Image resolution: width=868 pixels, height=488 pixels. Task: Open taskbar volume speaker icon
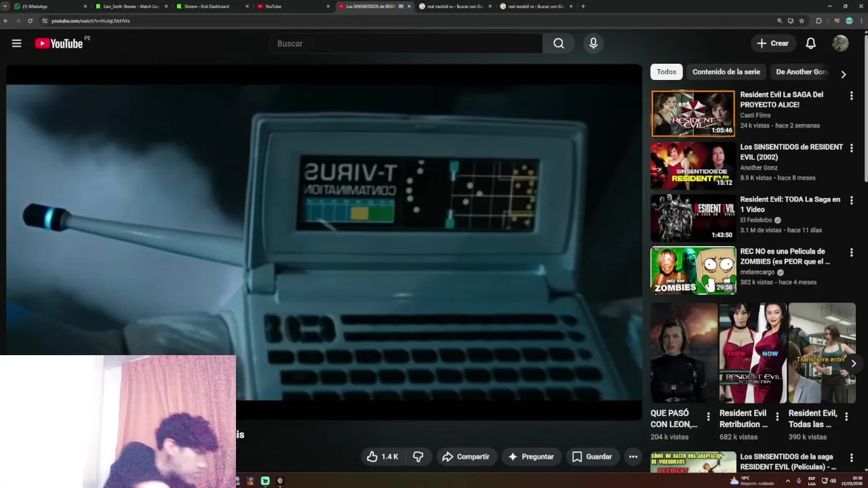coord(833,481)
